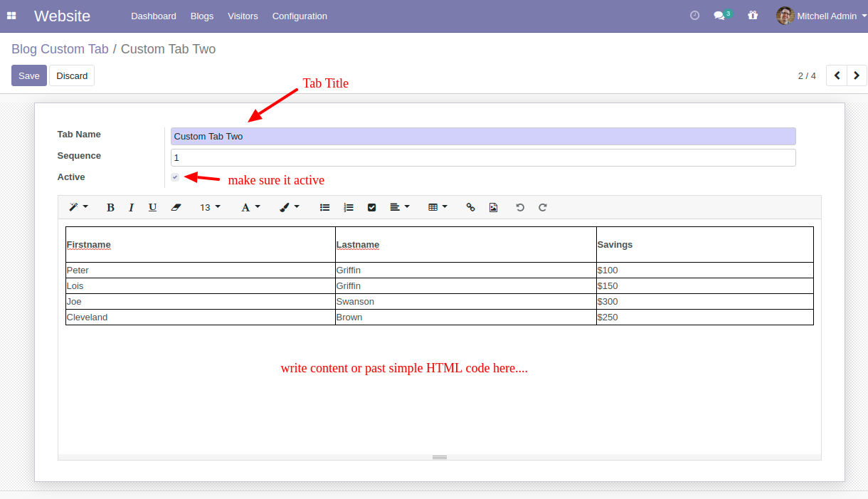The height and width of the screenshot is (499, 868).
Task: Click the $250 savings cell
Action: (x=705, y=317)
